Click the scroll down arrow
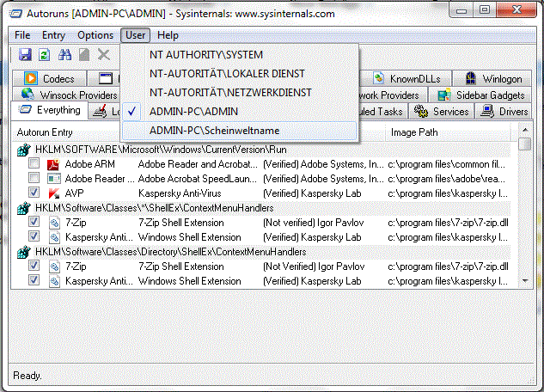The height and width of the screenshot is (392, 544). (x=525, y=281)
